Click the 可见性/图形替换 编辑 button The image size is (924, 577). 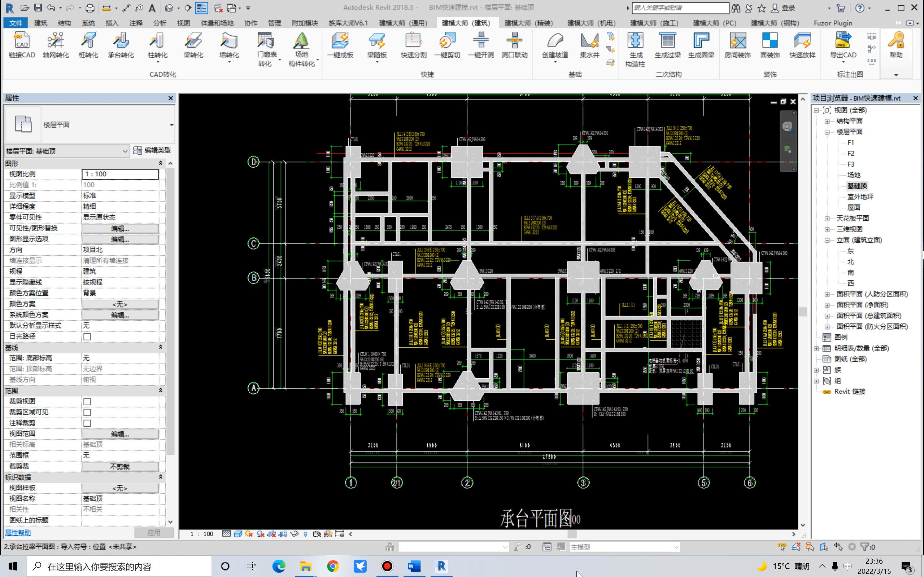(120, 228)
